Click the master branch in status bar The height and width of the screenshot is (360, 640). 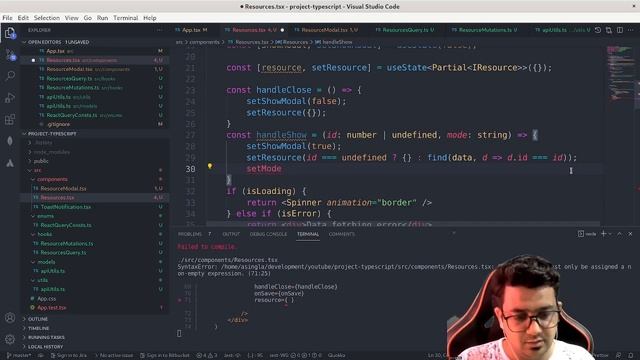(x=19, y=355)
